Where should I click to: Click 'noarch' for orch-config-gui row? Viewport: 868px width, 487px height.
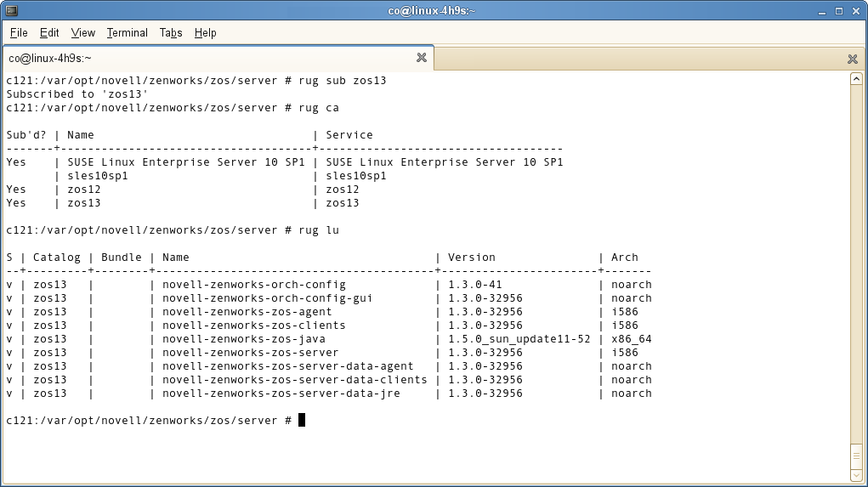[x=631, y=297]
